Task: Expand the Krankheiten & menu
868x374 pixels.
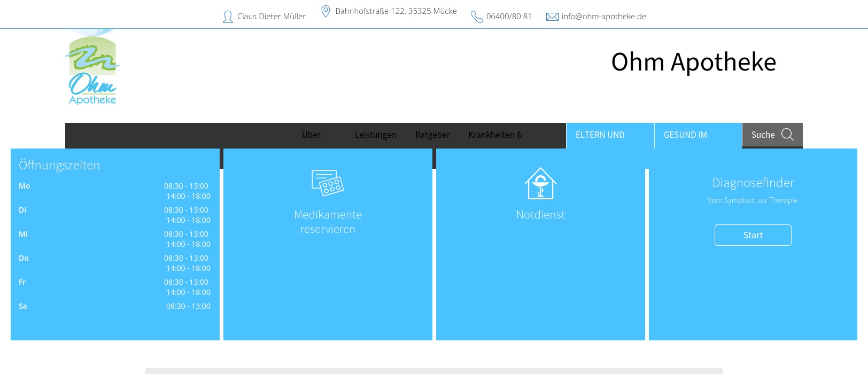Action: click(495, 135)
